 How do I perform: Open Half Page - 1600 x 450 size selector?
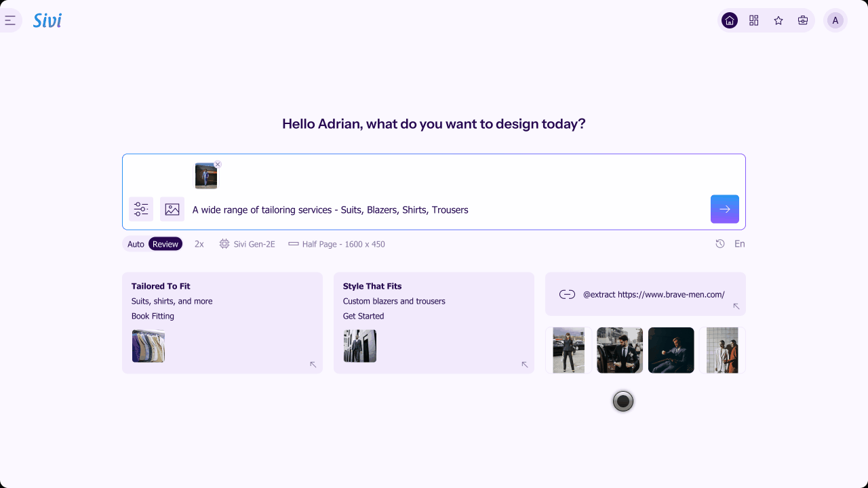point(337,244)
